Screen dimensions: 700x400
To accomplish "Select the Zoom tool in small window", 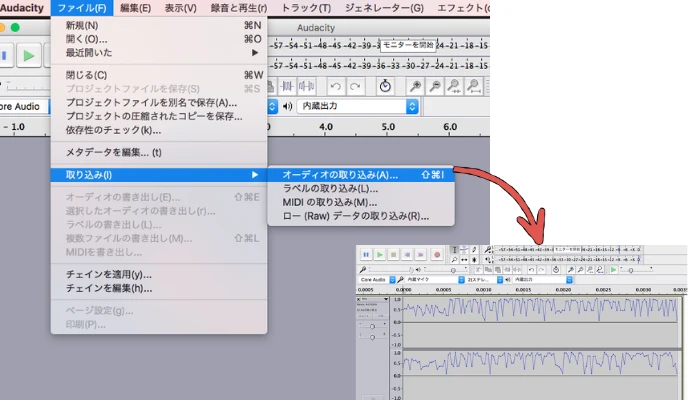I will pos(454,259).
